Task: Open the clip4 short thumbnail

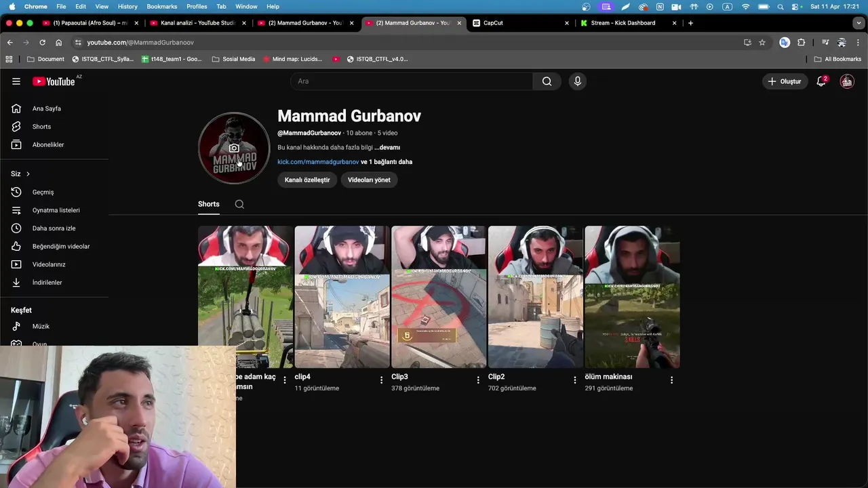Action: pos(342,297)
